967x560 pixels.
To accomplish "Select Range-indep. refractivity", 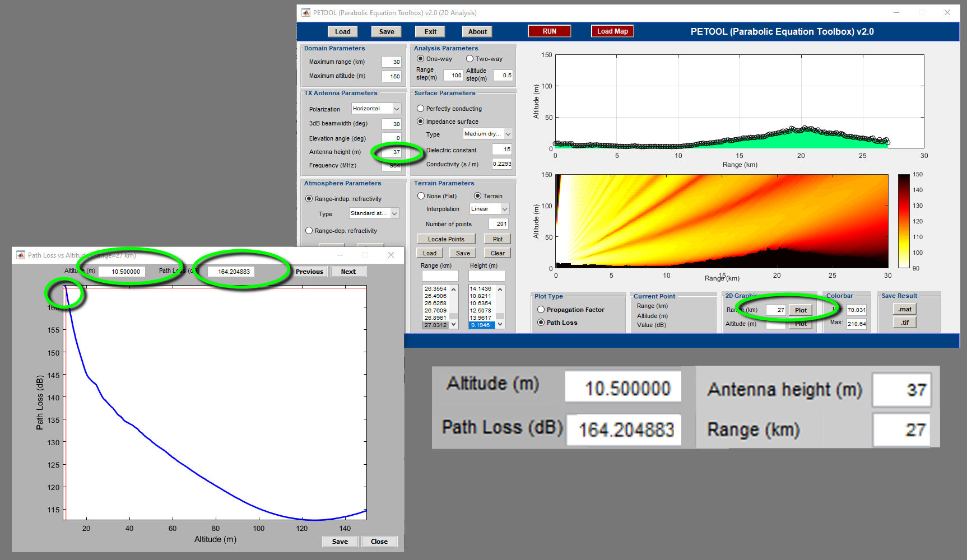I will click(309, 199).
